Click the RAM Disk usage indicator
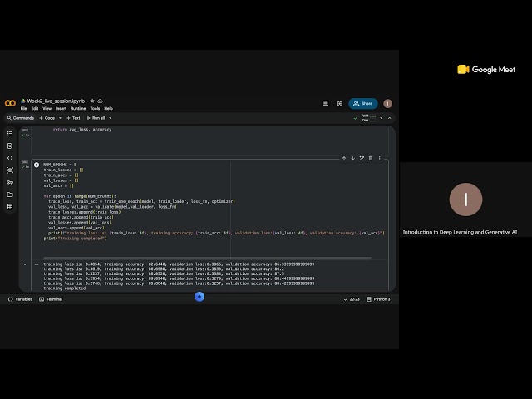The width and height of the screenshot is (532, 399). (x=368, y=118)
